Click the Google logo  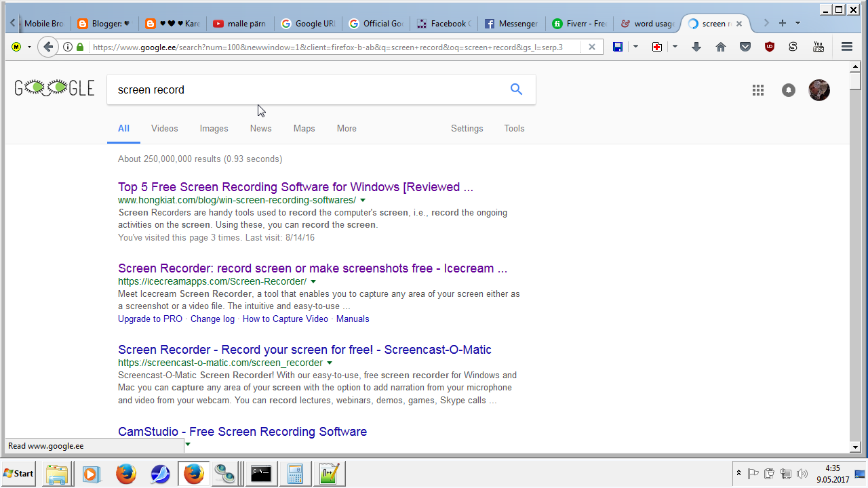(54, 88)
